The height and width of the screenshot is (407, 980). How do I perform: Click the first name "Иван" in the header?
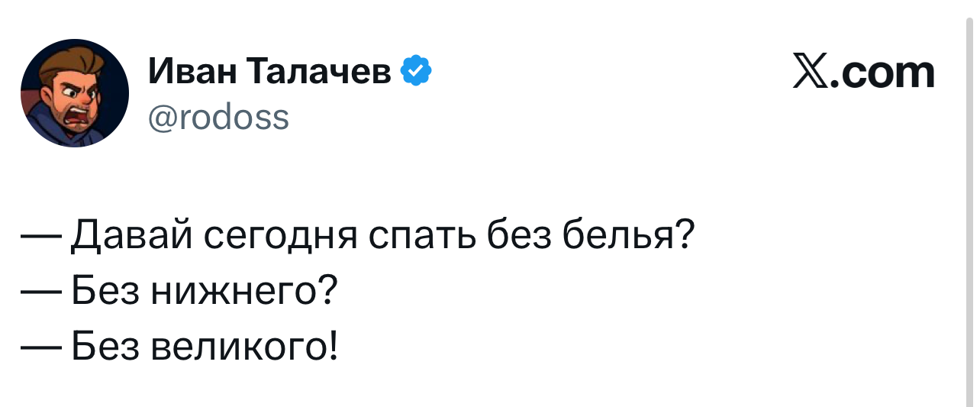tap(193, 73)
